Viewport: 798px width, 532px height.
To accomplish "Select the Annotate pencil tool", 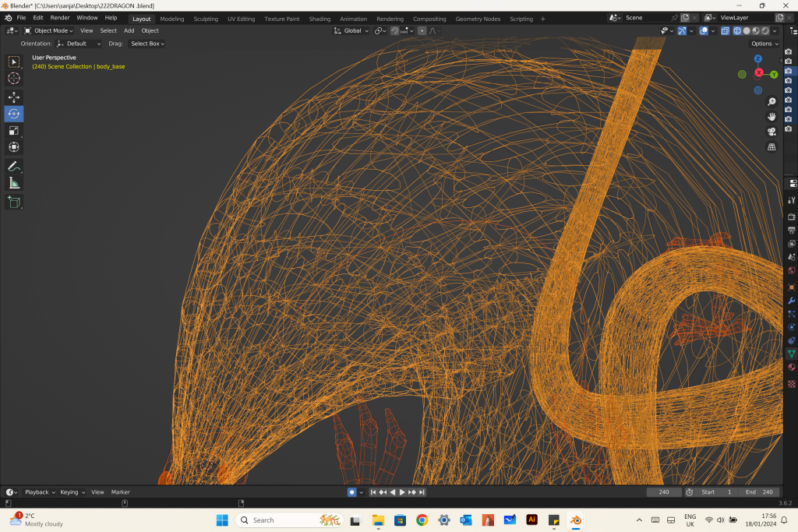I will click(14, 167).
